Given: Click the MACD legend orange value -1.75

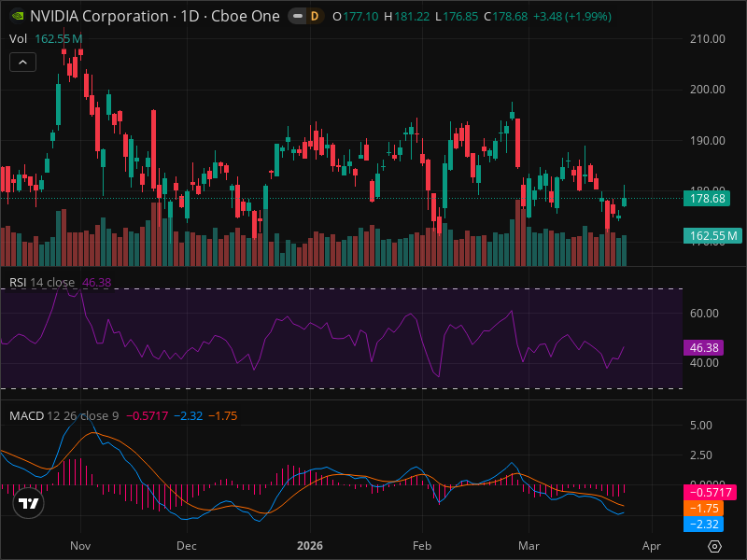Looking at the screenshot, I should point(223,415).
